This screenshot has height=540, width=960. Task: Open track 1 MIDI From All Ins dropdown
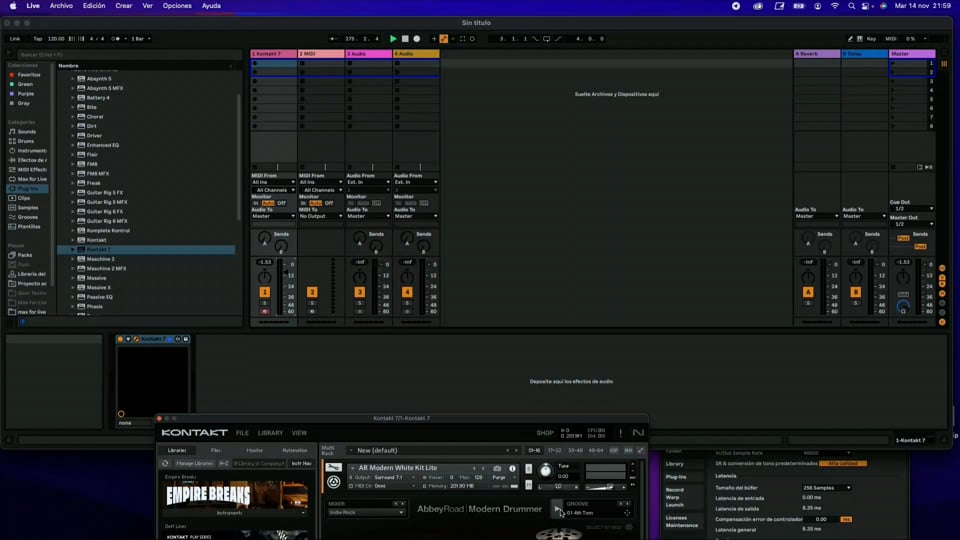[273, 182]
